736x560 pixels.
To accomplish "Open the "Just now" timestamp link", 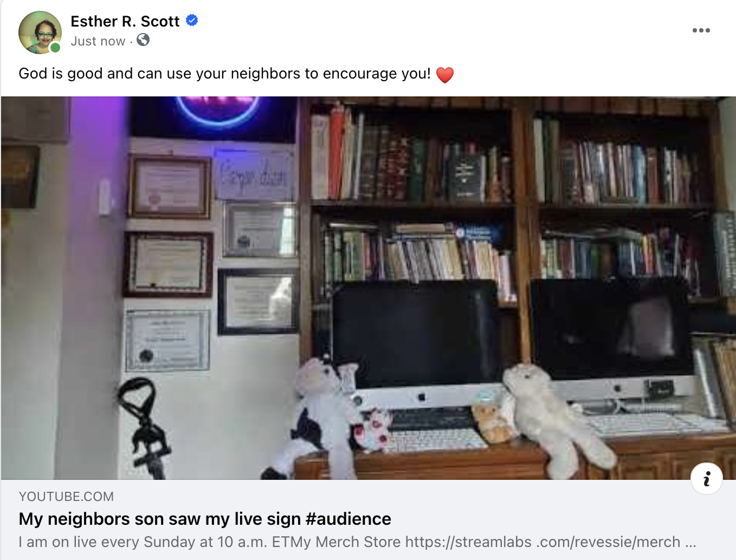I will pyautogui.click(x=98, y=41).
